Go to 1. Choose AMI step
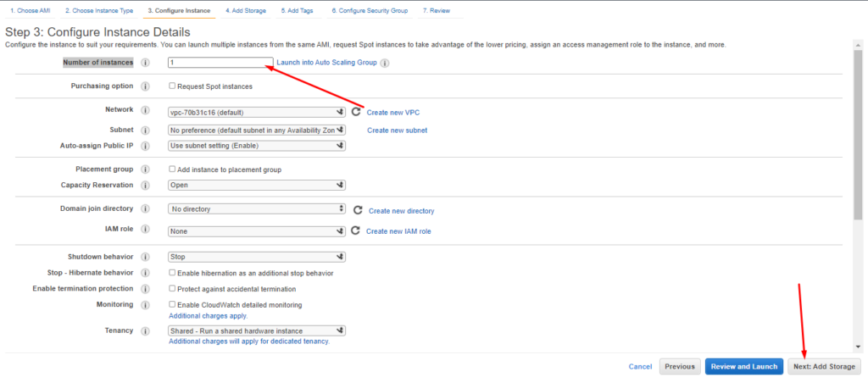Viewport: 868px width, 383px height. [x=31, y=10]
